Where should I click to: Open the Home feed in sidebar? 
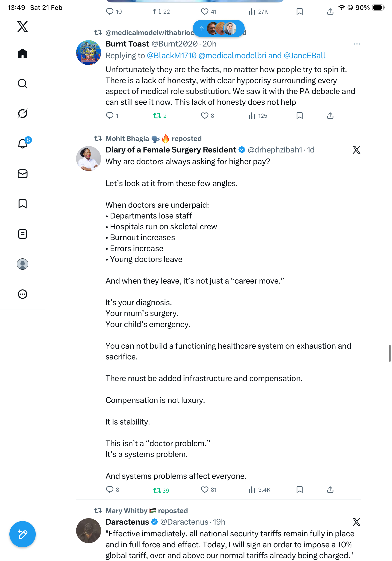click(23, 54)
